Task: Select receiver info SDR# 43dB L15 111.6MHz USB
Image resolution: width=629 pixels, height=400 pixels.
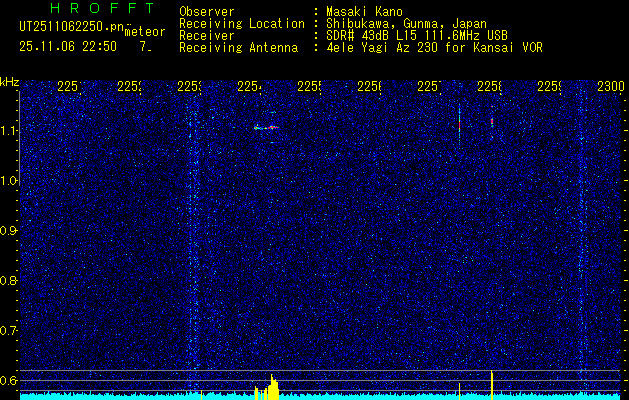Action: (x=417, y=36)
